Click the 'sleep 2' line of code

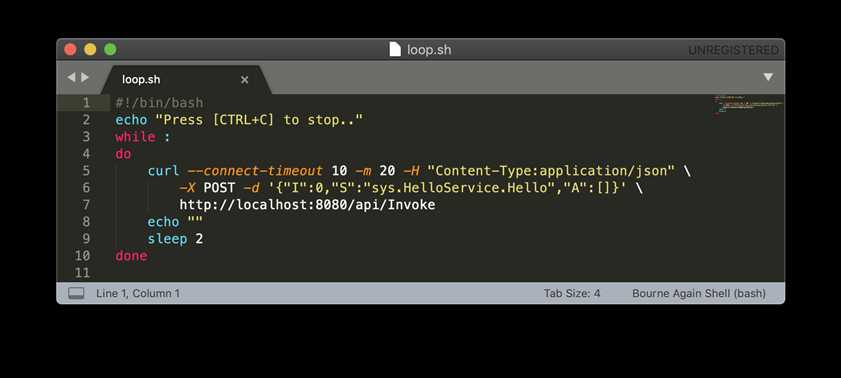point(175,239)
